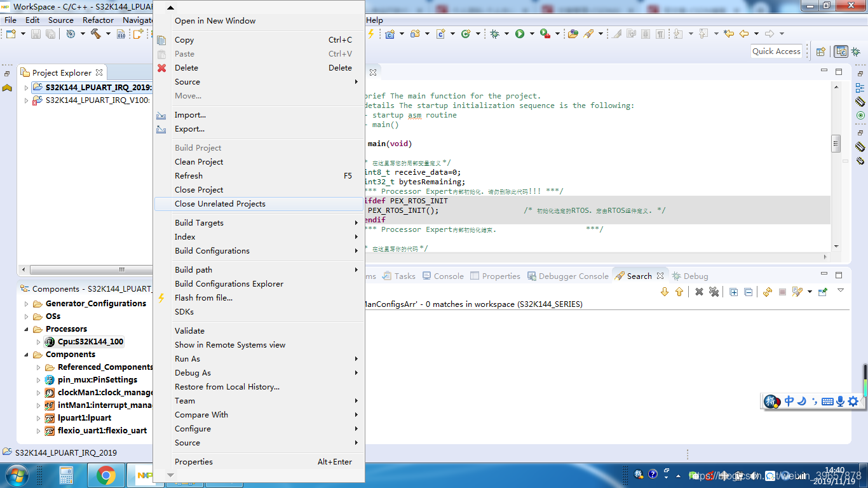Open the Debug toolbar dropdown arrow
The image size is (868, 488).
click(x=506, y=34)
